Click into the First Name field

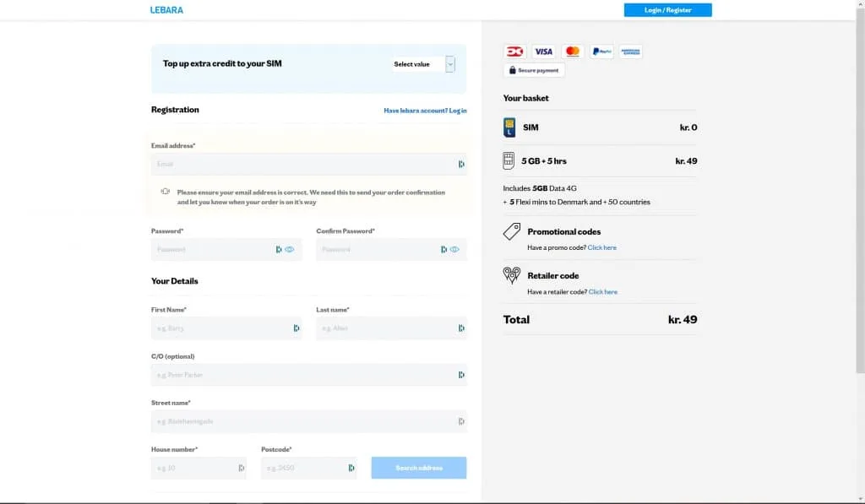click(221, 328)
